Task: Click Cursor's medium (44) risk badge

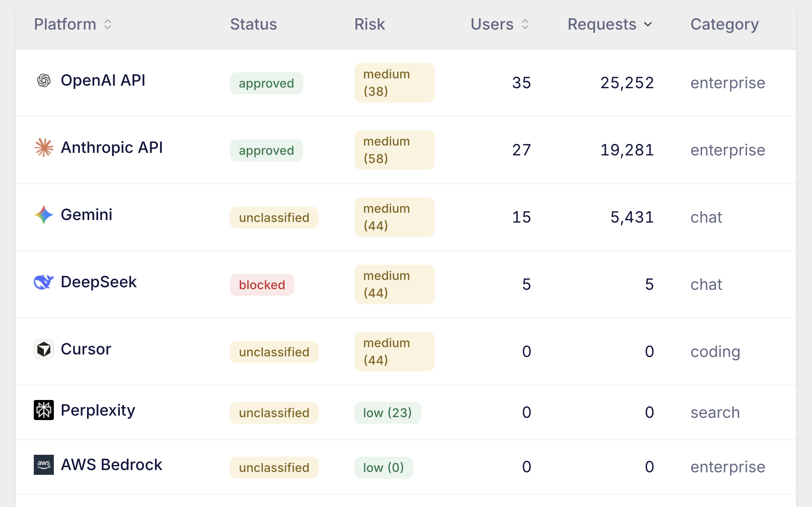Action: click(394, 351)
